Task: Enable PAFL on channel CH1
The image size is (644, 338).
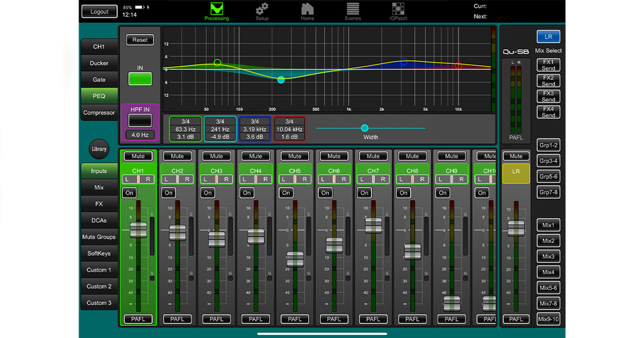Action: (138, 319)
